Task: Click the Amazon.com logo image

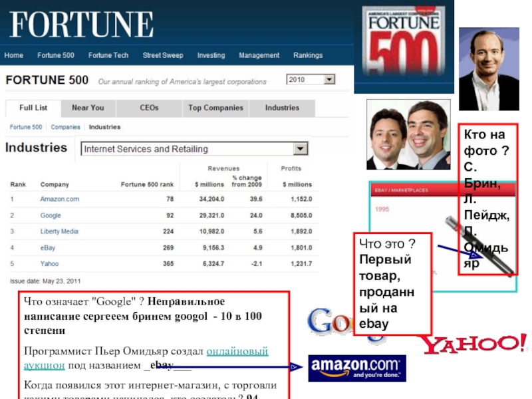Action: [356, 368]
